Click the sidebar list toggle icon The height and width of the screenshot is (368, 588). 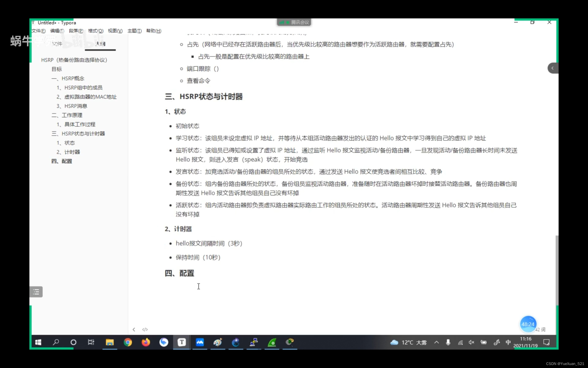pyautogui.click(x=36, y=292)
